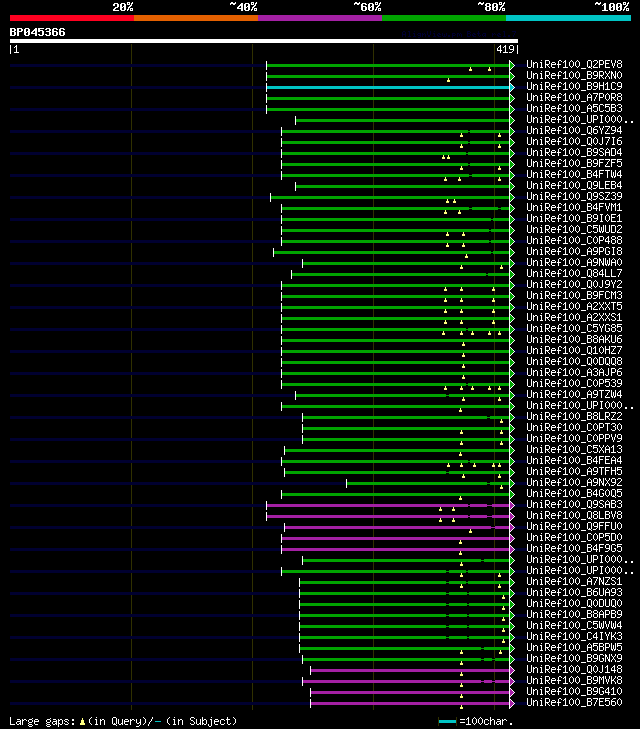This screenshot has width=640, height=729.
Task: Click the UniRef100_B8AKU6 label
Action: [x=574, y=339]
